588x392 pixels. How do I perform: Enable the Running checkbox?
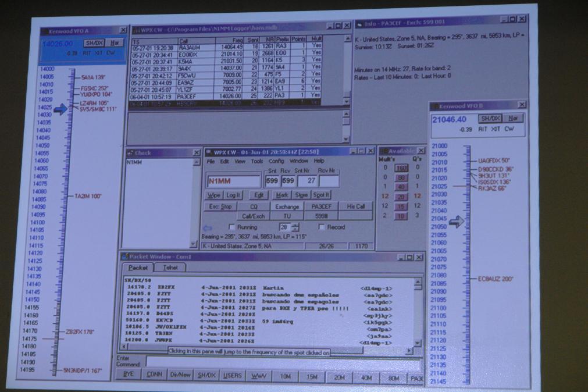pyautogui.click(x=231, y=227)
